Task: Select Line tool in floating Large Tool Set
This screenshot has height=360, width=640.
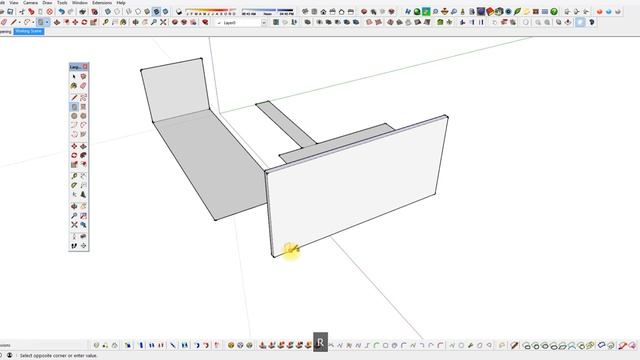Action: coord(74,98)
